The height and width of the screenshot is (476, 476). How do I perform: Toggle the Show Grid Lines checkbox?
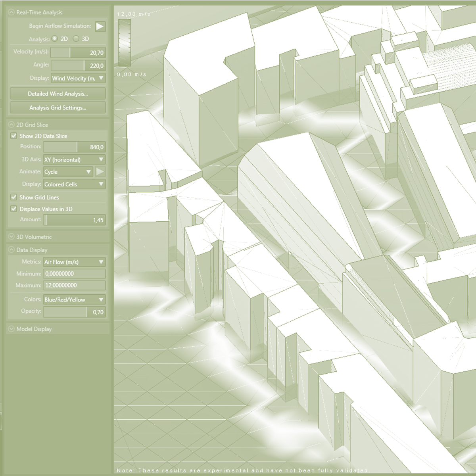14,197
